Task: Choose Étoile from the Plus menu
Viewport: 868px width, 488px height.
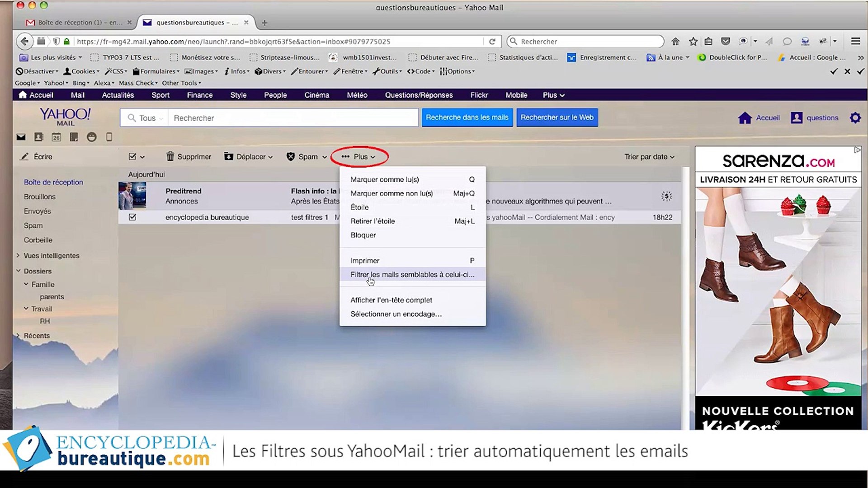Action: (412, 207)
